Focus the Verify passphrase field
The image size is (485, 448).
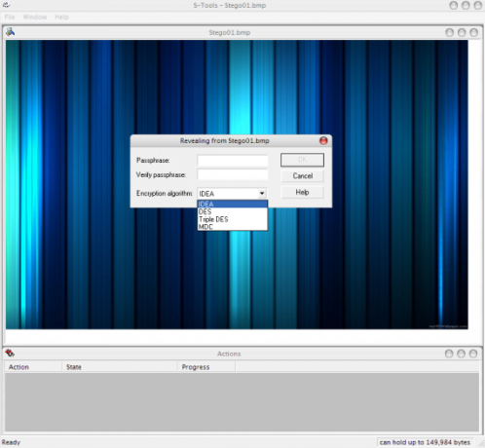click(233, 174)
